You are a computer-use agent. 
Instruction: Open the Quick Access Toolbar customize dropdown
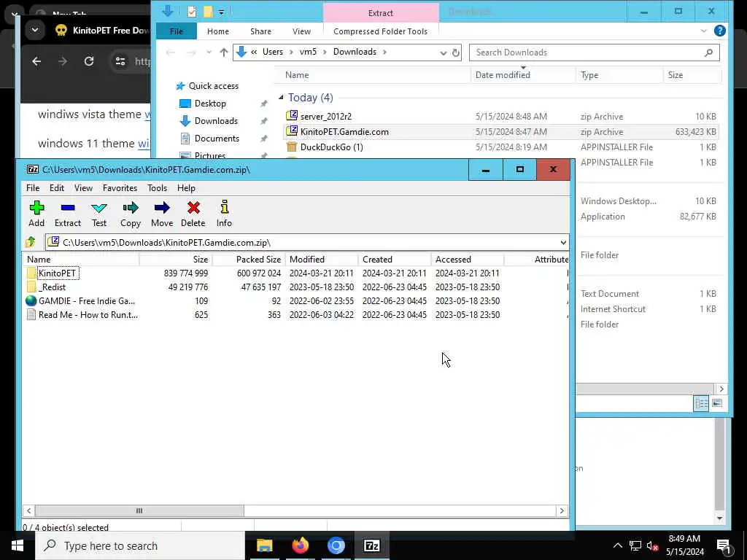click(x=222, y=12)
